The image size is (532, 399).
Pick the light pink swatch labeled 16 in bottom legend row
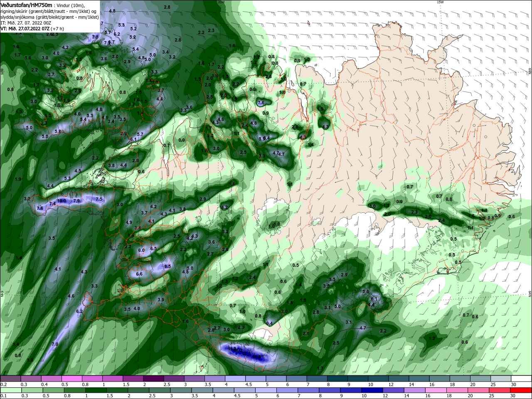click(436, 390)
